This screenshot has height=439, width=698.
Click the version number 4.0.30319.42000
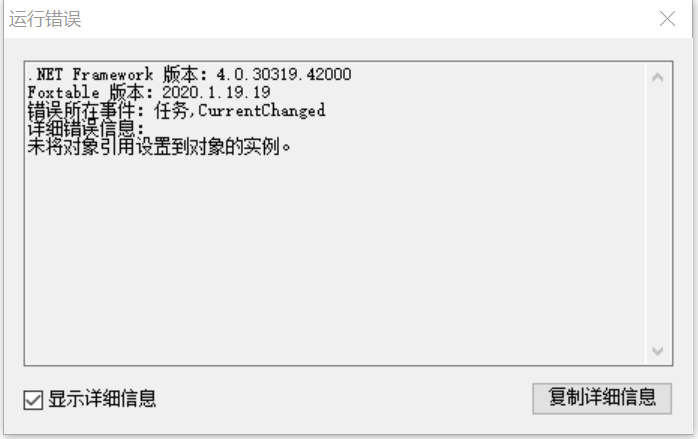(x=284, y=74)
